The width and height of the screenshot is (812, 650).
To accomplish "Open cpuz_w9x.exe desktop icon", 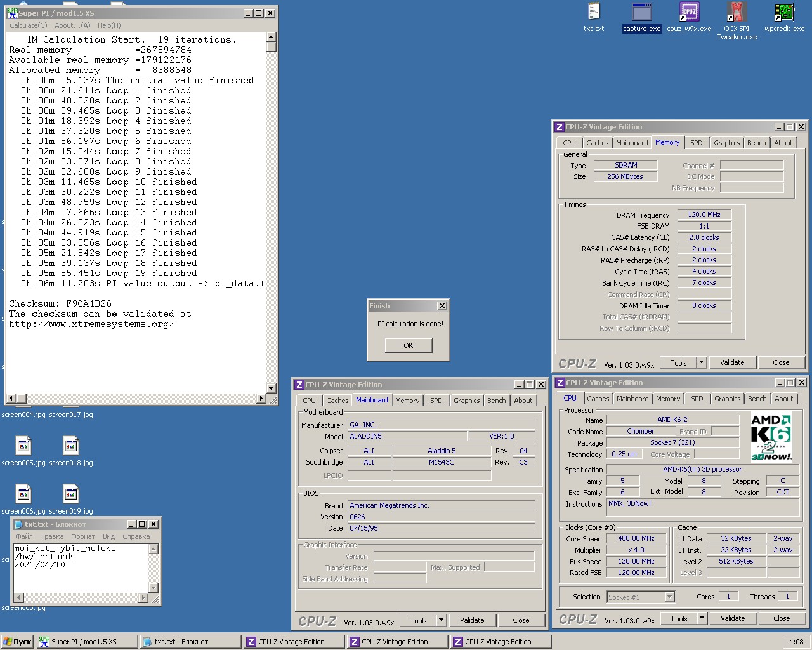I will point(689,17).
